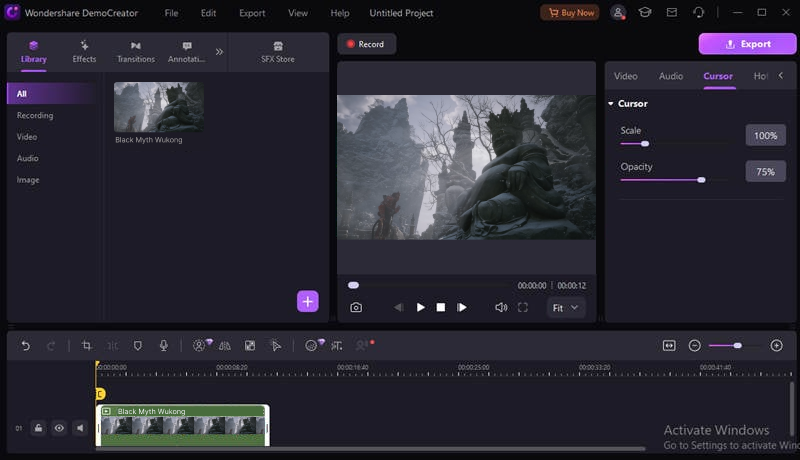
Task: Open the Fit zoom dropdown in preview
Action: tap(565, 308)
